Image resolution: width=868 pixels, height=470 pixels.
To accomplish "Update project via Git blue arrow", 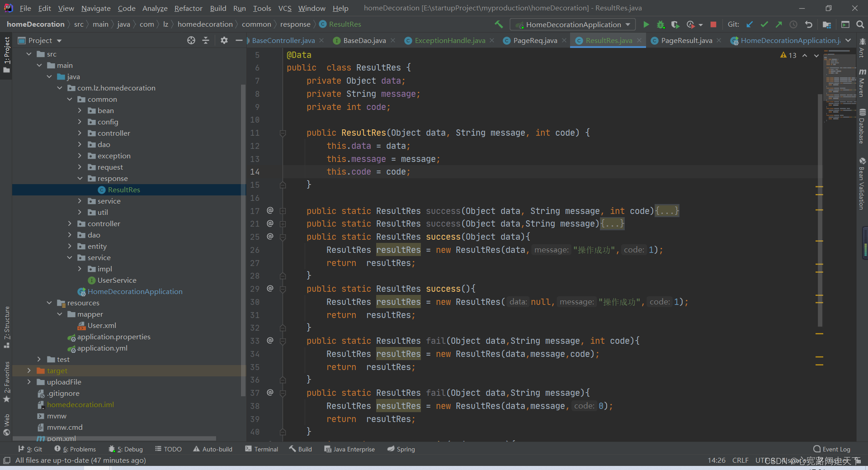I will click(x=750, y=24).
